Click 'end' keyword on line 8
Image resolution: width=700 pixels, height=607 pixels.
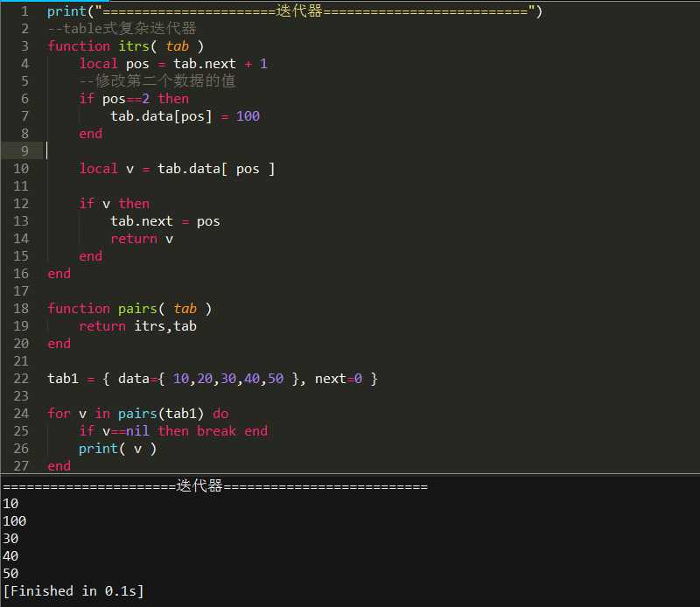pyautogui.click(x=91, y=134)
